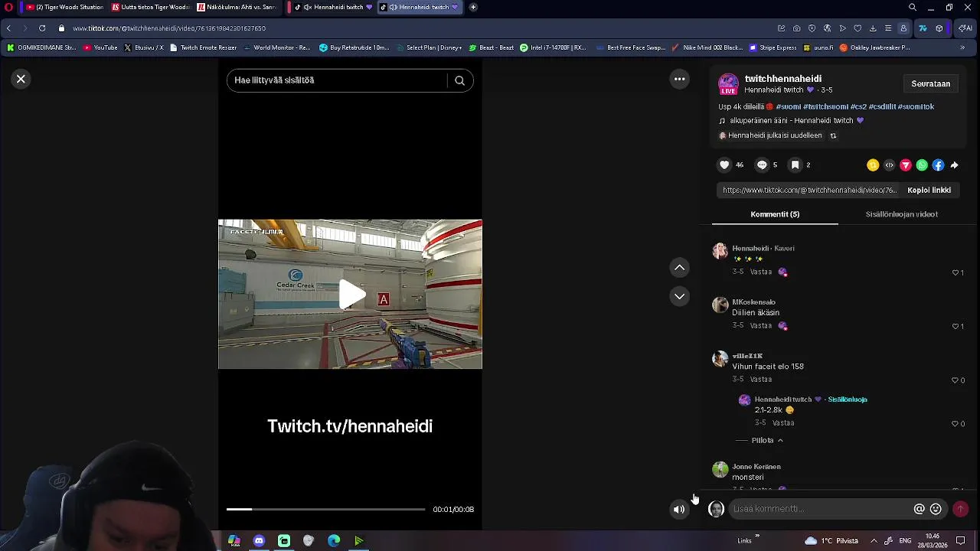Click the @ mention icon in comment box

919,509
